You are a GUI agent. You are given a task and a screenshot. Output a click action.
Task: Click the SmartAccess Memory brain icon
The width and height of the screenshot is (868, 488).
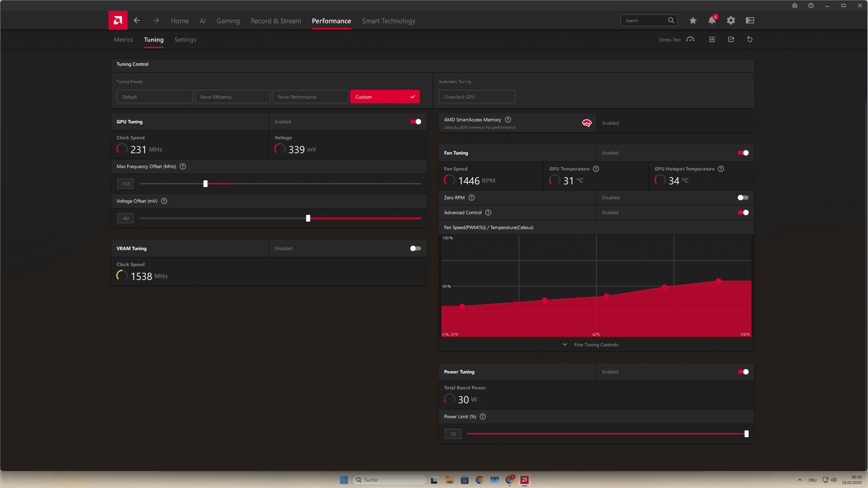[x=587, y=123]
